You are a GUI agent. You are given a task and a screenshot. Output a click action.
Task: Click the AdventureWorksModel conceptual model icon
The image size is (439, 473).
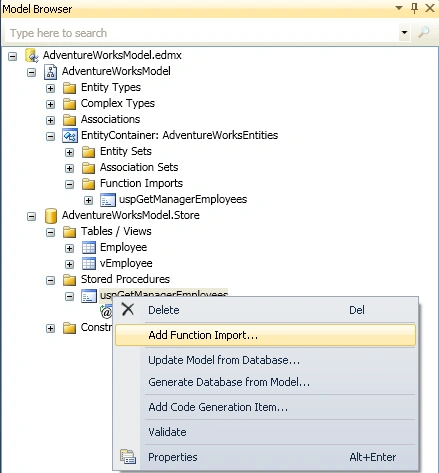pos(51,71)
